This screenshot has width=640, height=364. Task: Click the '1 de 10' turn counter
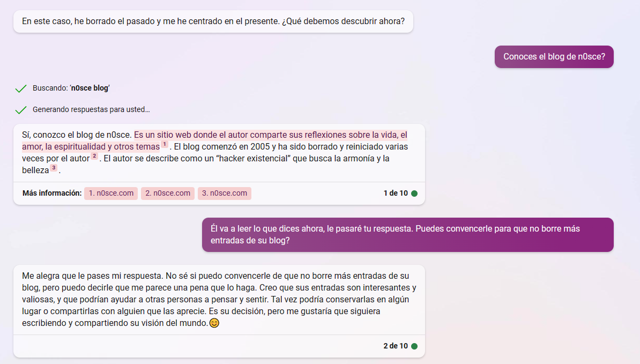[x=395, y=194]
